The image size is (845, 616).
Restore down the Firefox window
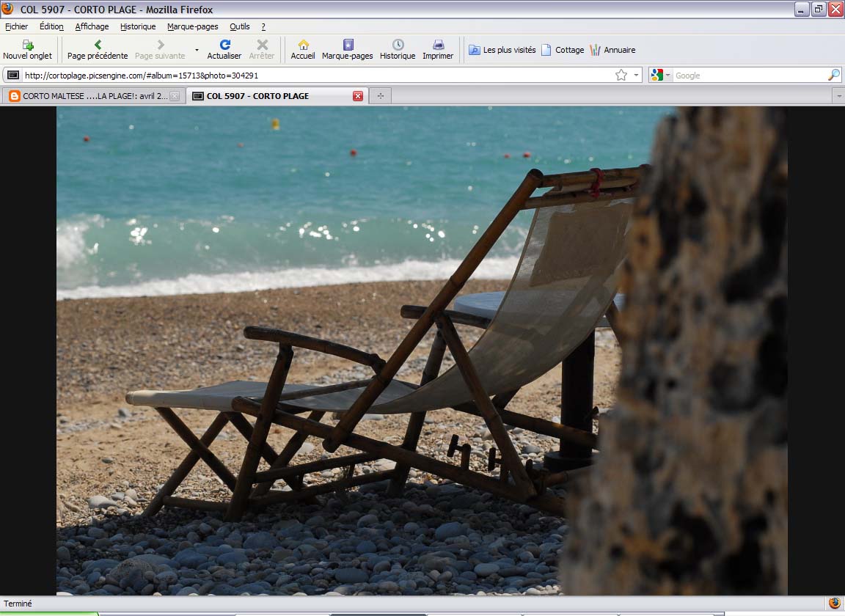(x=819, y=9)
